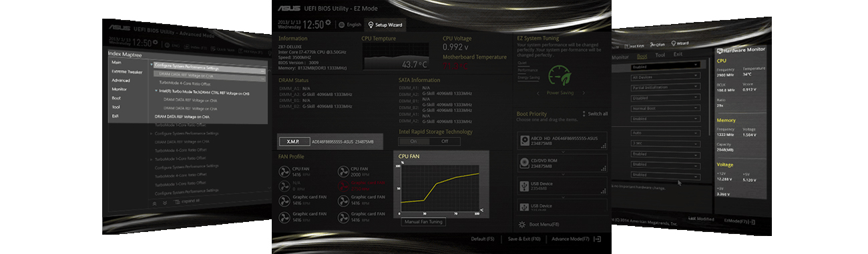
Task: Select the Energy Saving tuning option
Action: pos(529,77)
